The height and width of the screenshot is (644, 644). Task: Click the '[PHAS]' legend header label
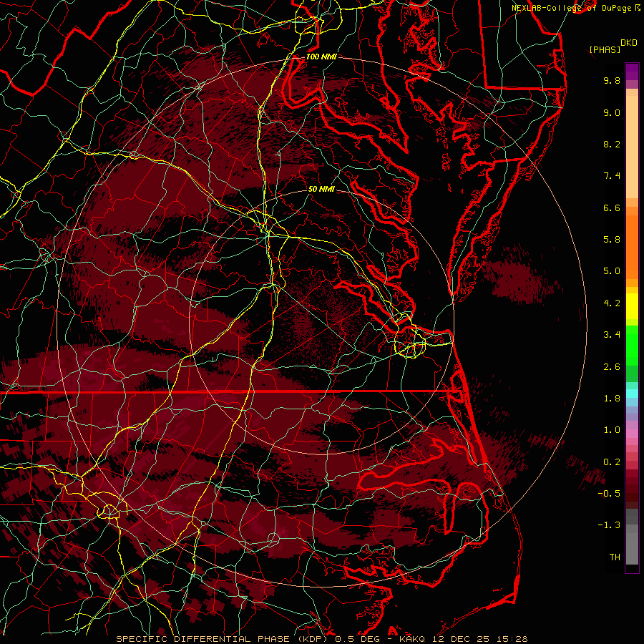[605, 49]
